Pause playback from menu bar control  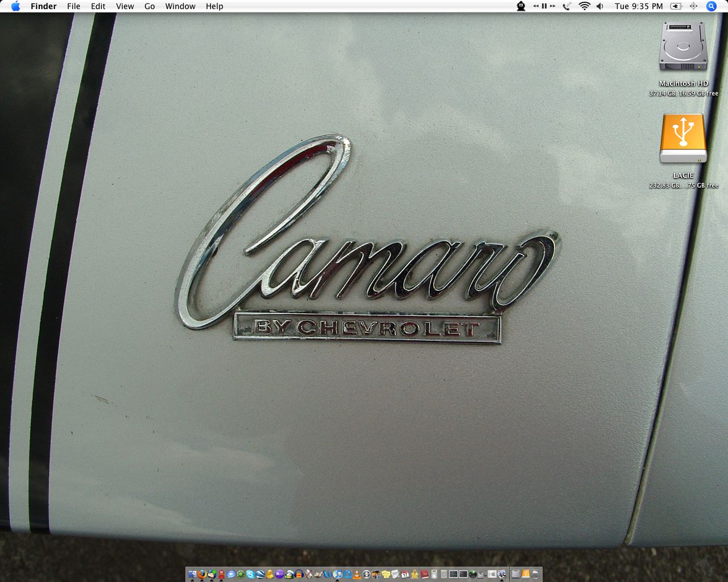click(x=544, y=6)
